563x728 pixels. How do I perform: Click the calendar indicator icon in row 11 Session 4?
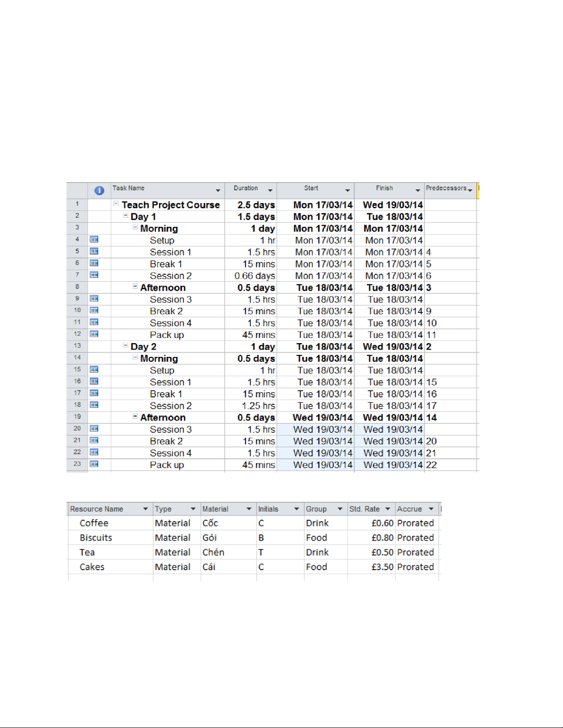(94, 322)
